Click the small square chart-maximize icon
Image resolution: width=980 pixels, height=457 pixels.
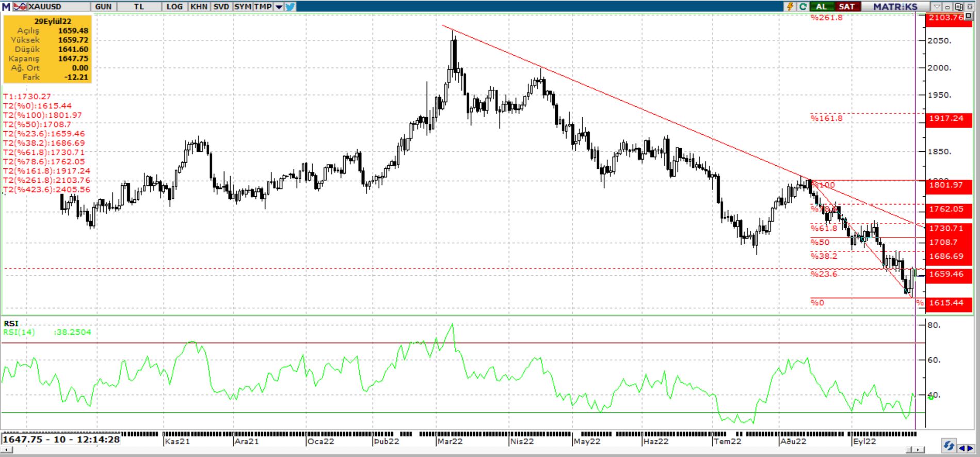[969, 15]
